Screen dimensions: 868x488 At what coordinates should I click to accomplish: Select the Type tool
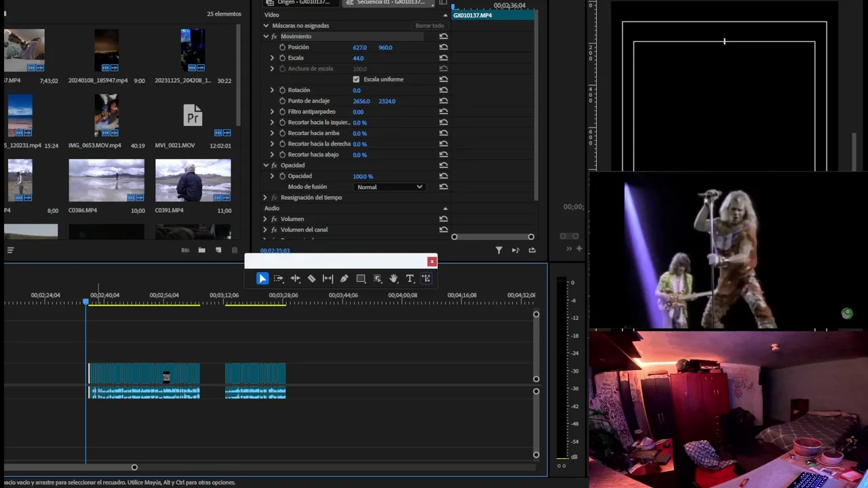410,279
